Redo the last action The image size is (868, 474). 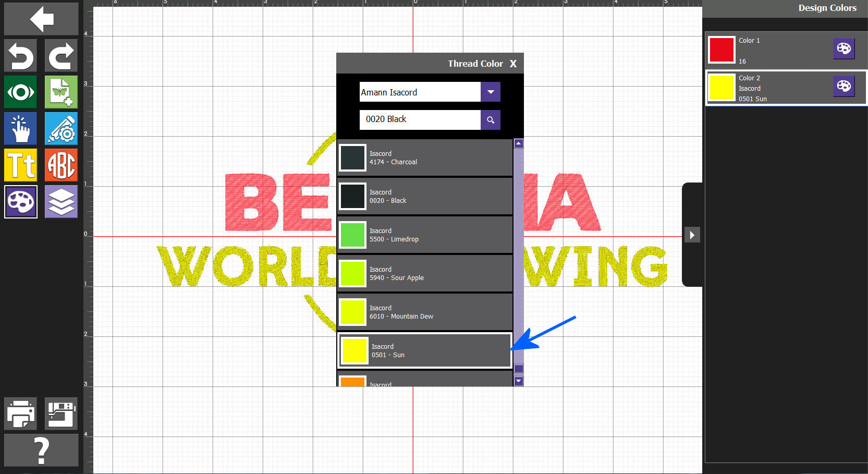point(61,55)
